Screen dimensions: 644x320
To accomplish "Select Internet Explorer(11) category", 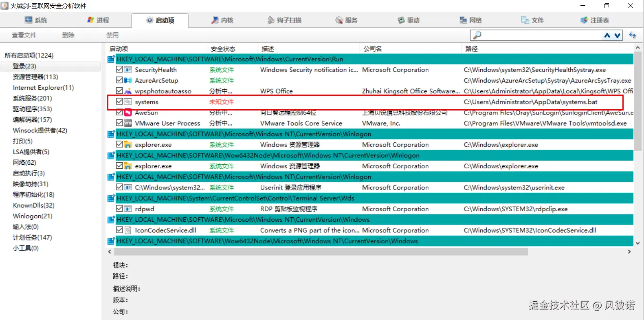I will 43,88.
